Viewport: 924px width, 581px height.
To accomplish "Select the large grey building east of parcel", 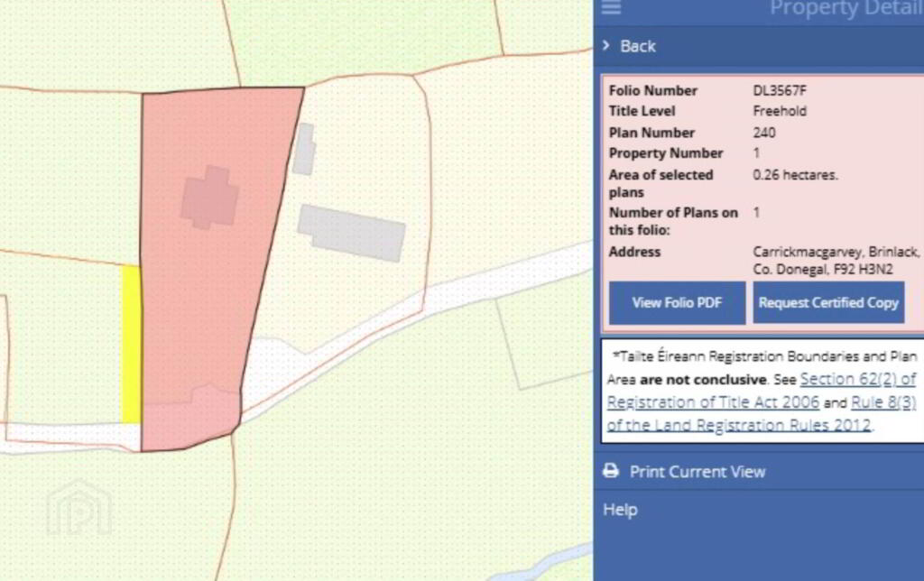I will point(352,233).
